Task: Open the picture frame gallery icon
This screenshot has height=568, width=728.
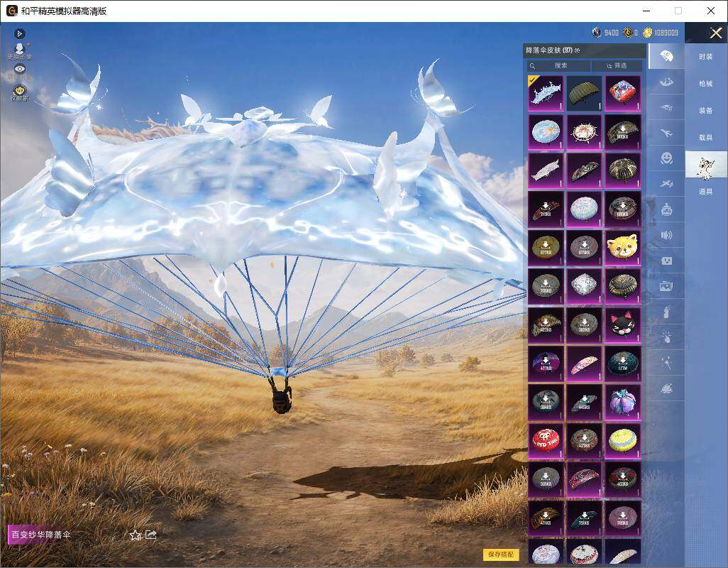Action: tap(667, 286)
